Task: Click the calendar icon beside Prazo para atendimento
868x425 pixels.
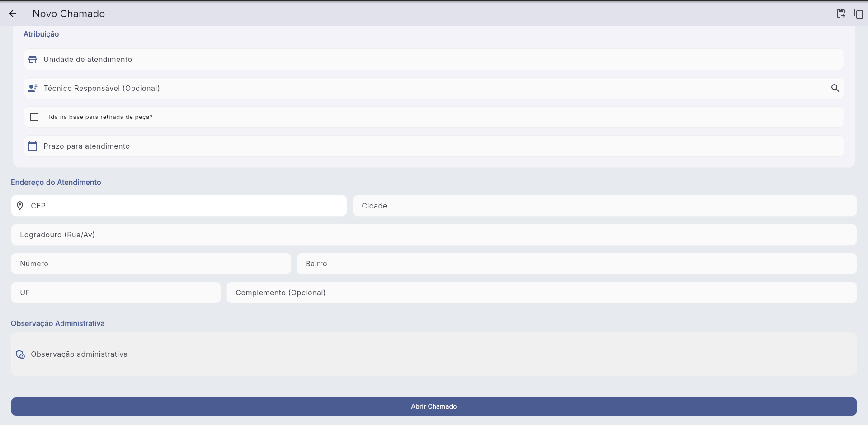Action: tap(33, 146)
